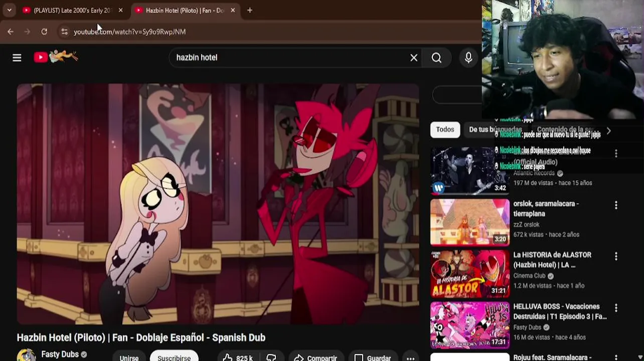Focus the youtube.com address bar URL

(129, 32)
